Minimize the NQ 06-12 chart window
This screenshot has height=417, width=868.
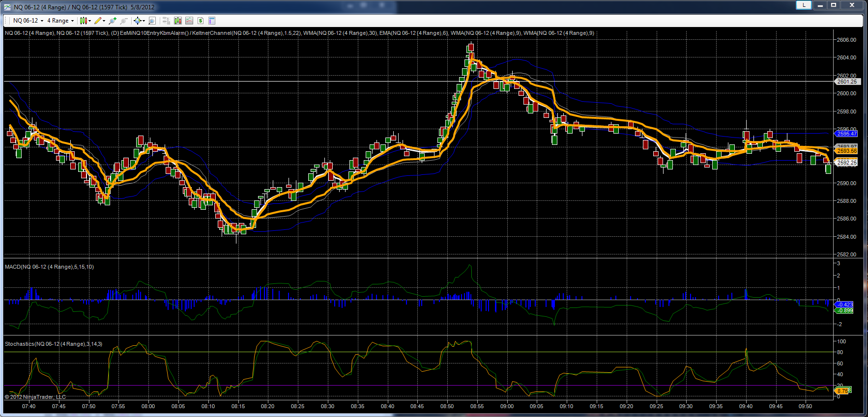point(820,5)
